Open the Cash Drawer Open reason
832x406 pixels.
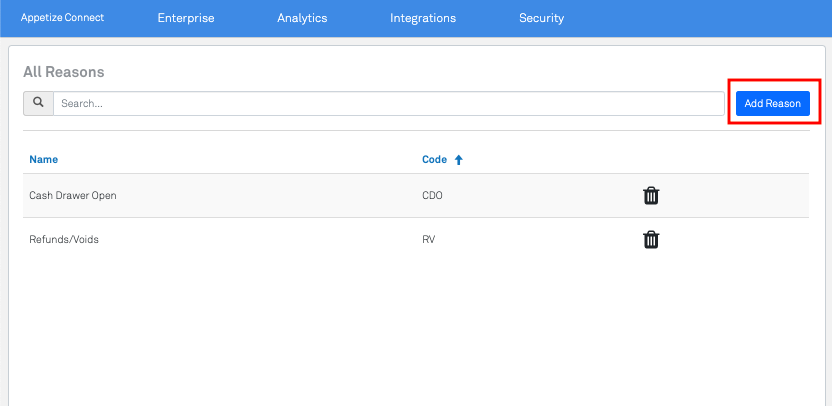coord(73,196)
